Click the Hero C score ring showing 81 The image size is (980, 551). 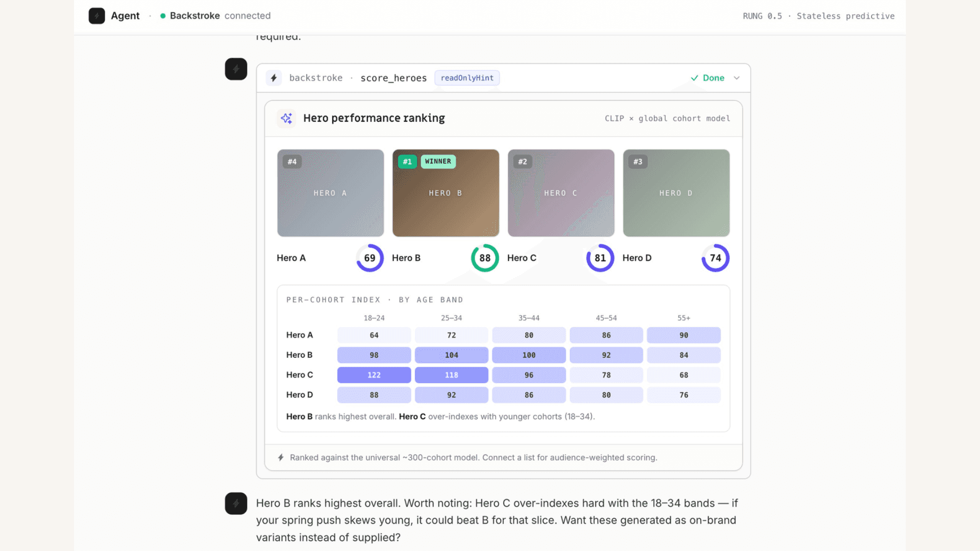600,258
